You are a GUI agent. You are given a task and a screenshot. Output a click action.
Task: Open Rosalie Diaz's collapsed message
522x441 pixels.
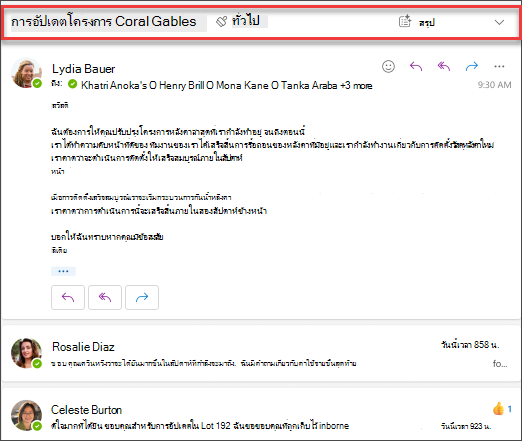point(261,354)
